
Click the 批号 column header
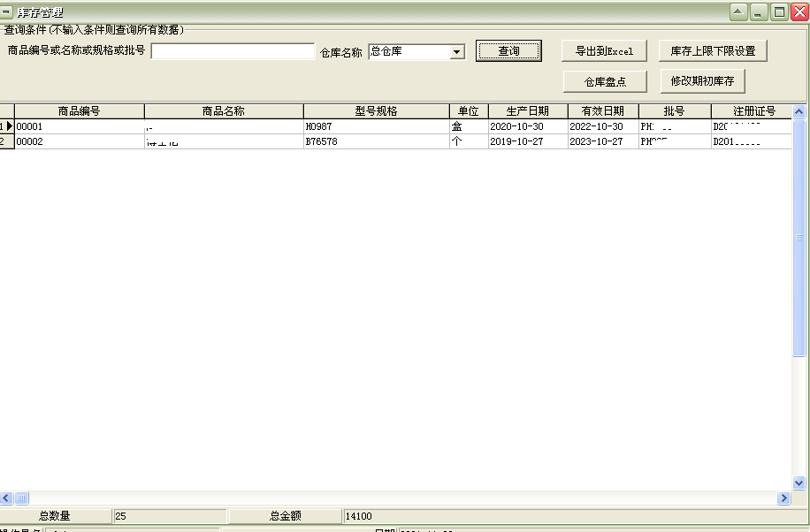point(674,111)
